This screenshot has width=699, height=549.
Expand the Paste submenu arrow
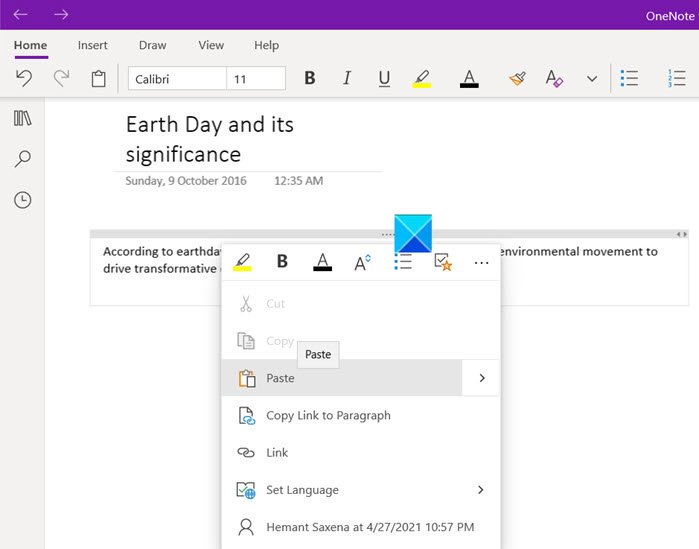481,378
